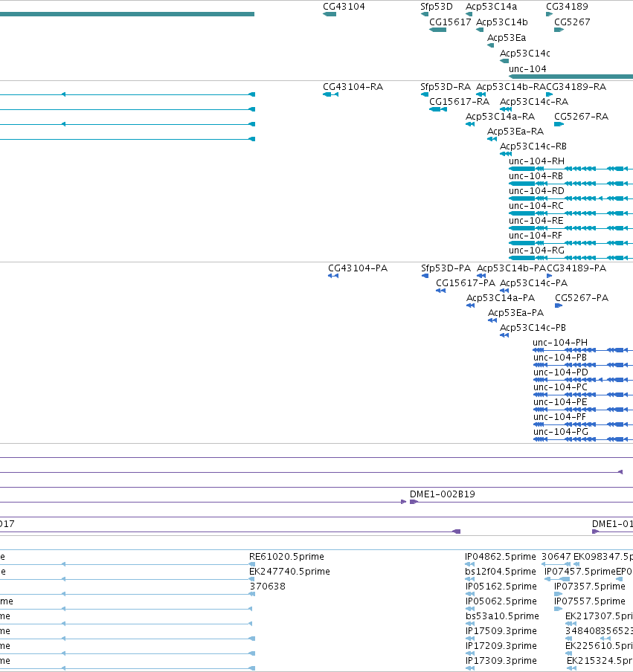Open the unc-104-RD transcript label

click(x=536, y=191)
